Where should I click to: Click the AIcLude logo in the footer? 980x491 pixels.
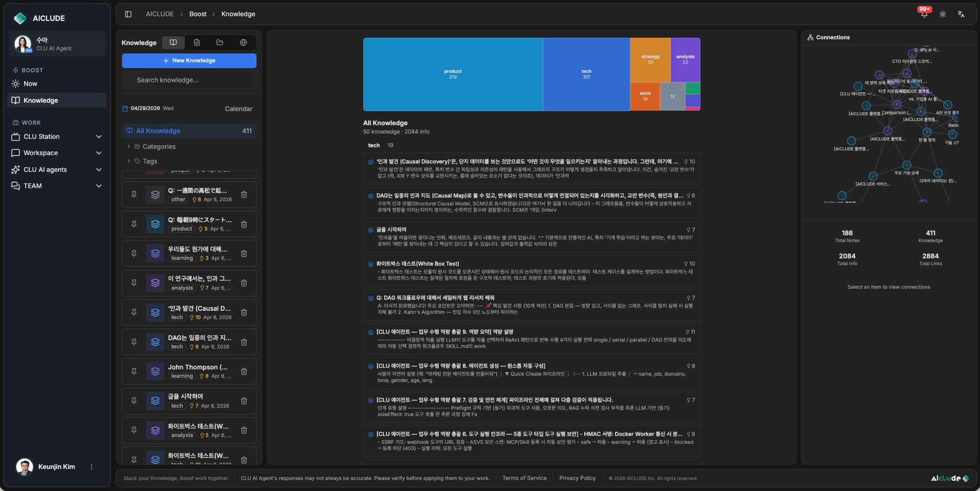pos(950,478)
